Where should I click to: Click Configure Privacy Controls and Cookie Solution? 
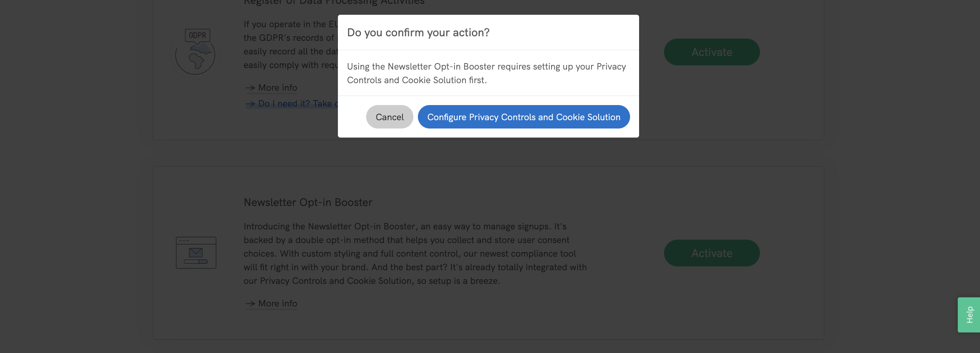tap(524, 116)
